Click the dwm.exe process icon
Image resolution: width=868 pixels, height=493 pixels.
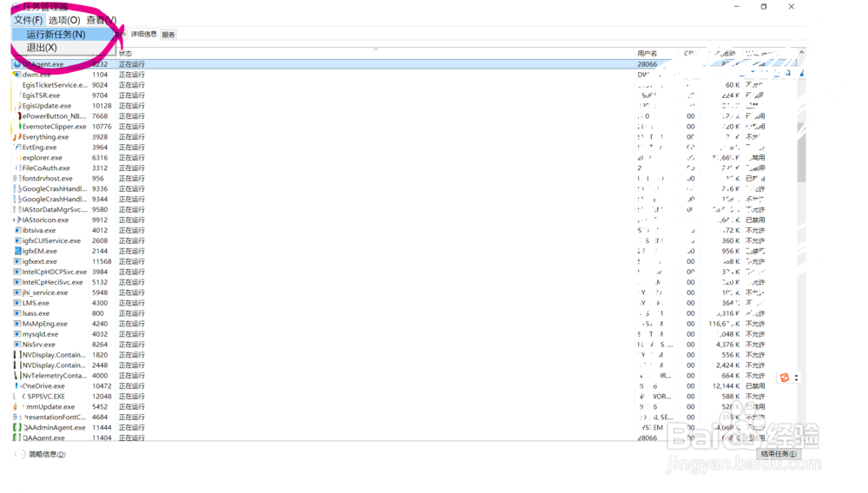click(x=17, y=75)
